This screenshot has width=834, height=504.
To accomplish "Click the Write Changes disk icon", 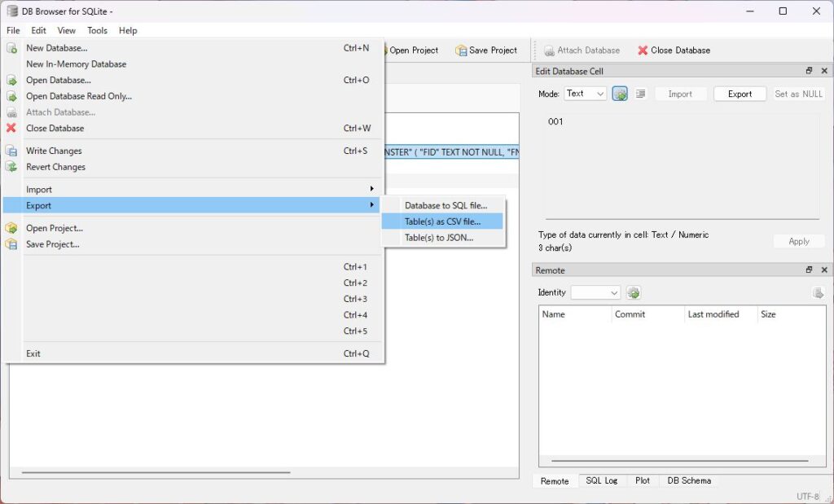I will click(x=11, y=151).
